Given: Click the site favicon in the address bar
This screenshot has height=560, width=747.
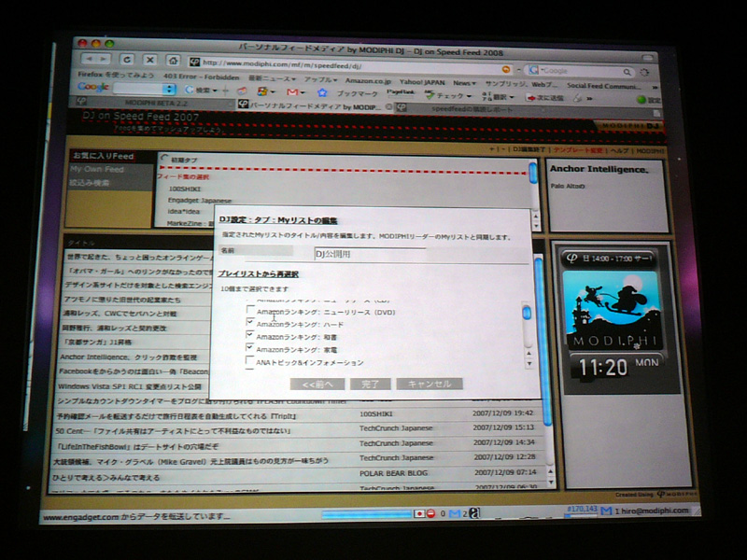Looking at the screenshot, I should pos(194,62).
